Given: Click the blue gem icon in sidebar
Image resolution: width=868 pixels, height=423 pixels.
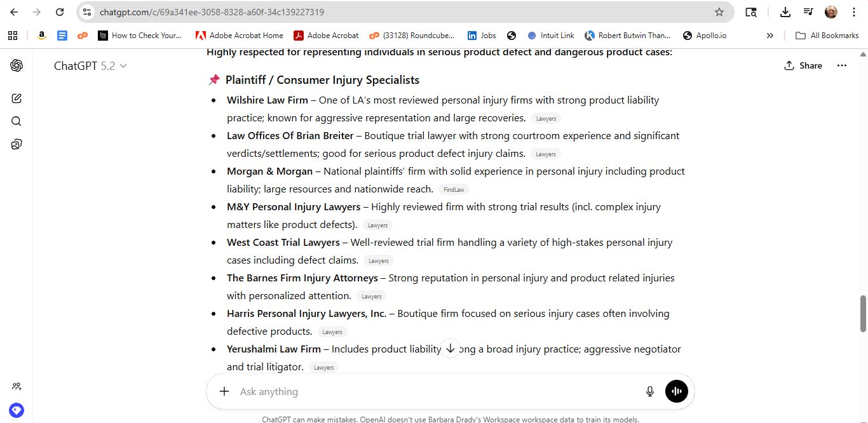Looking at the screenshot, I should pyautogui.click(x=17, y=410).
